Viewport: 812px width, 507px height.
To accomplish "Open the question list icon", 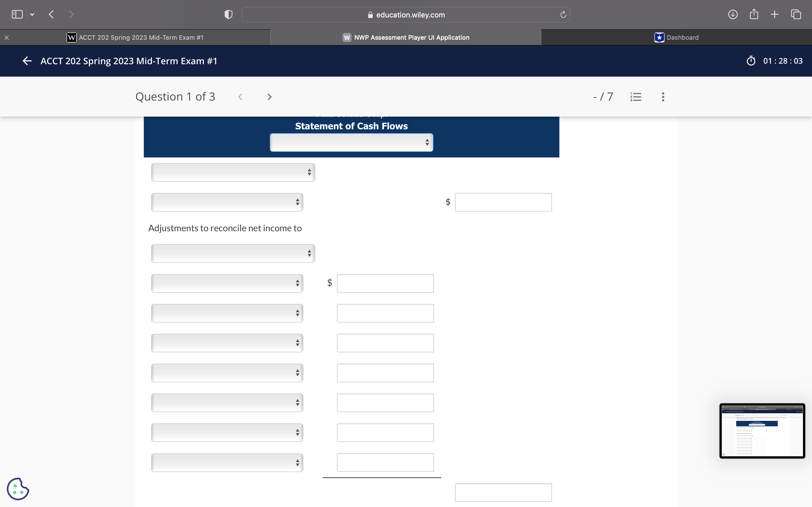I will tap(636, 97).
